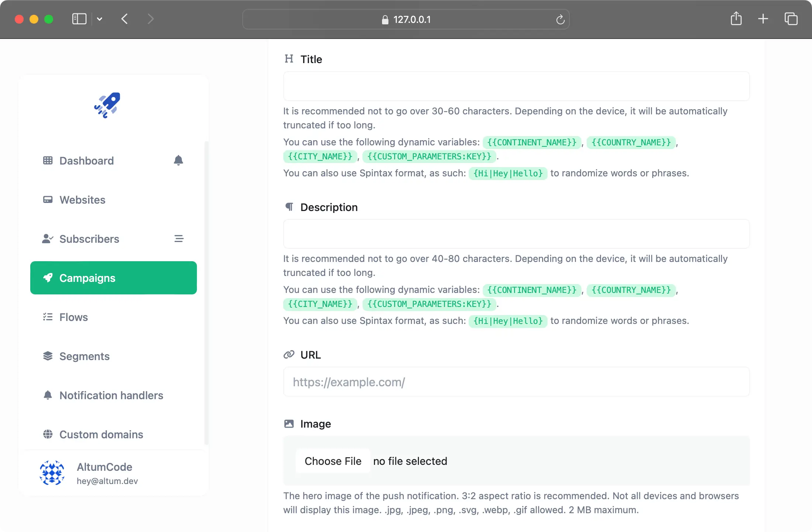Image resolution: width=812 pixels, height=532 pixels.
Task: Click the H icon next to Title
Action: coord(289,59)
